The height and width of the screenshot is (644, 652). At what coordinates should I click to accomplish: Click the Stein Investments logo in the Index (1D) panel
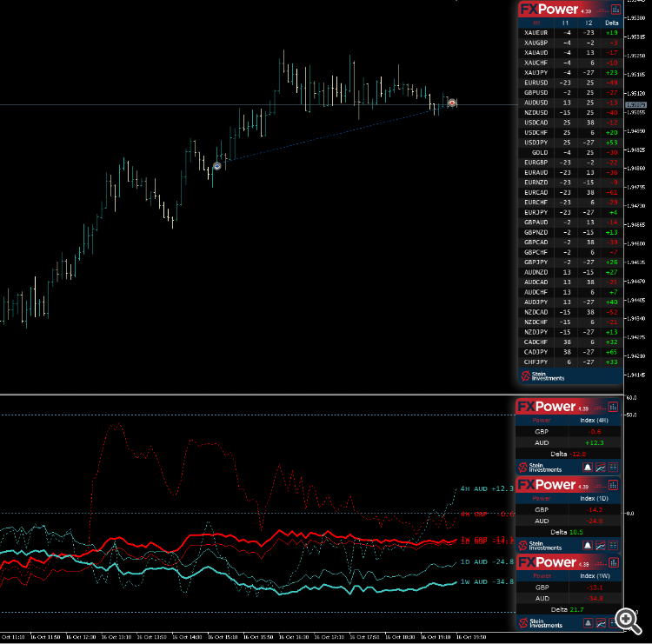tap(540, 546)
